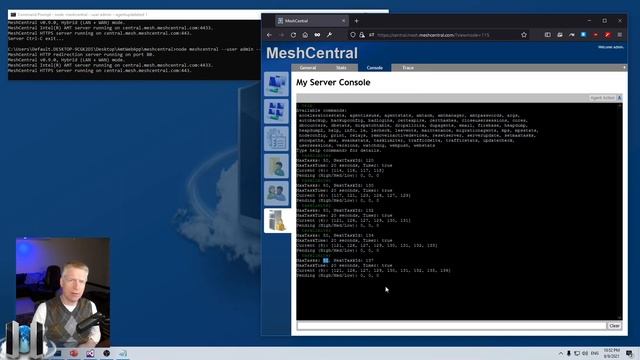Image resolution: width=640 pixels, height=360 pixels.
Task: Click the MeshCentral page title
Action: [x=312, y=53]
